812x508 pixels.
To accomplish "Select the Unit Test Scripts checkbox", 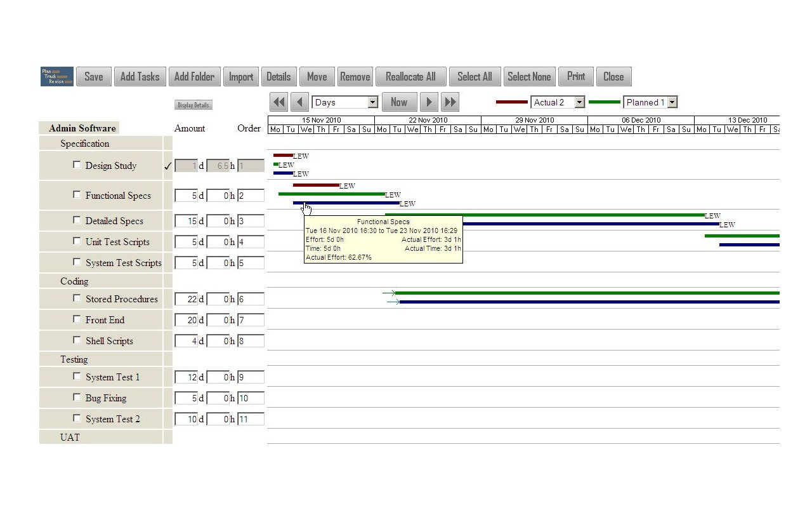I will click(77, 241).
